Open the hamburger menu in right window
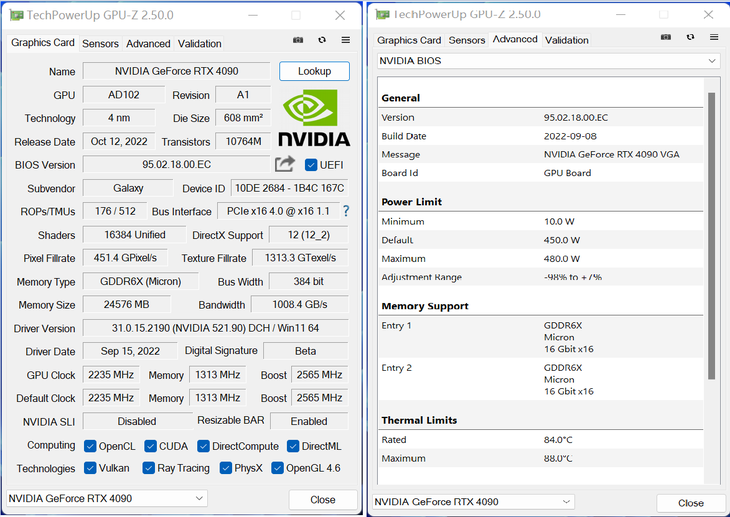The image size is (730, 517). (x=714, y=37)
